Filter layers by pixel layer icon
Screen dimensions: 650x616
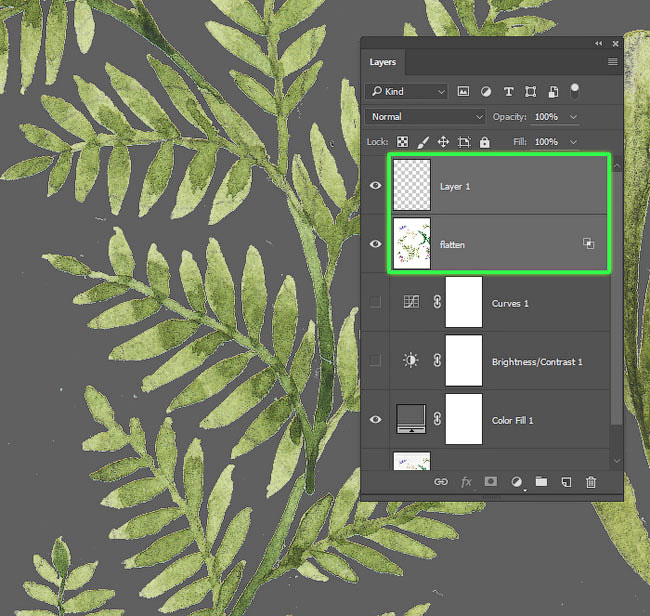point(463,92)
